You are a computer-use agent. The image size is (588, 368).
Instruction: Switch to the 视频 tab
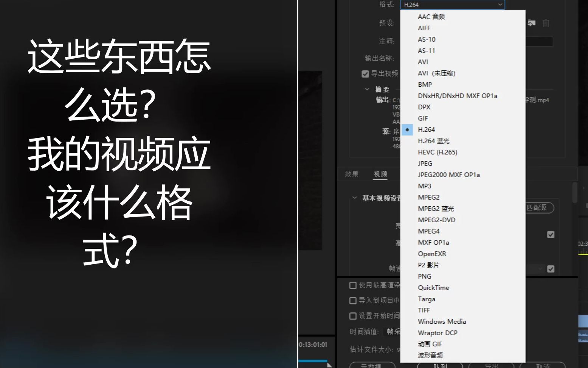point(380,174)
